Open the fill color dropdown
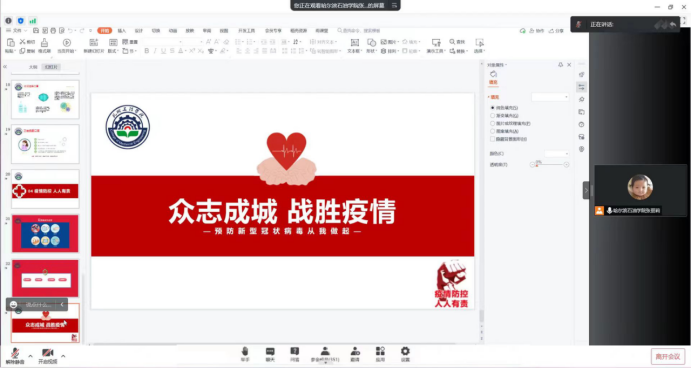 coord(557,154)
